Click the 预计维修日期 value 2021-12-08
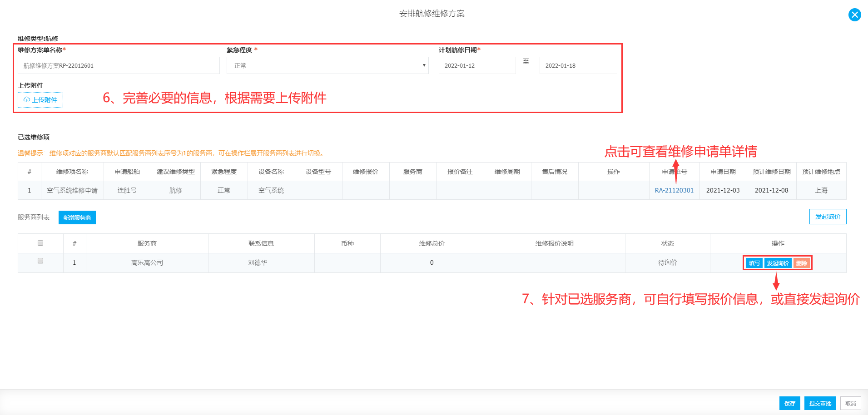868x415 pixels. click(771, 190)
